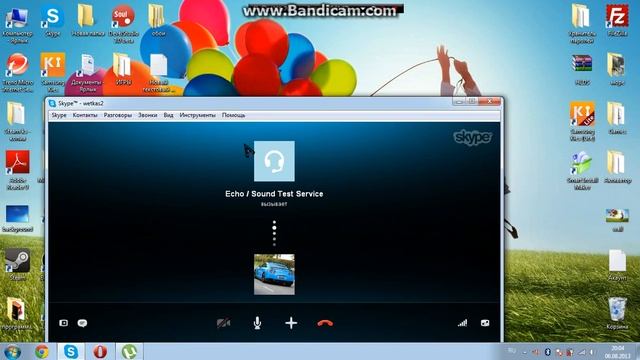Select the FileZilla desktop icon
Screen dimensions: 640x360
pyautogui.click(x=617, y=21)
